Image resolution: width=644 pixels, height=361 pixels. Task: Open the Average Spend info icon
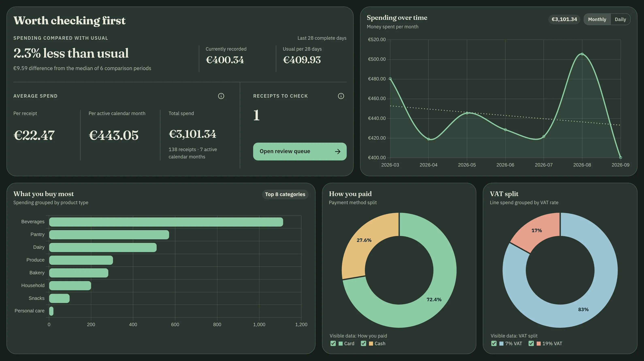[221, 96]
